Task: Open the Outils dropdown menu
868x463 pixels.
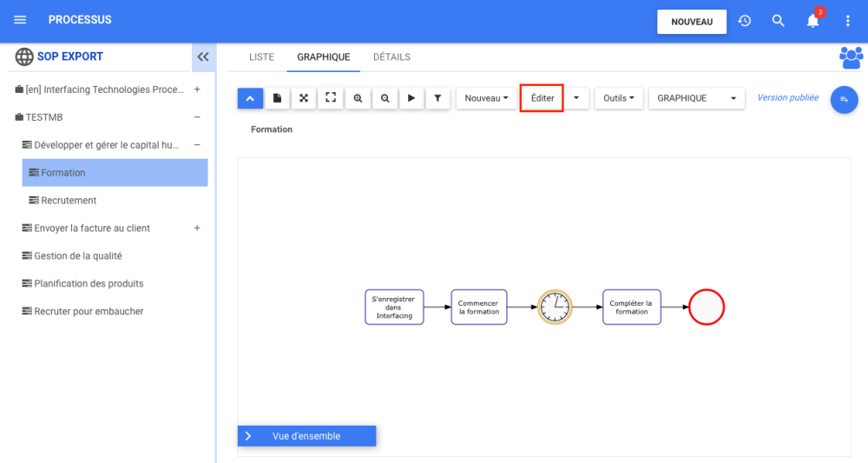Action: pos(619,98)
